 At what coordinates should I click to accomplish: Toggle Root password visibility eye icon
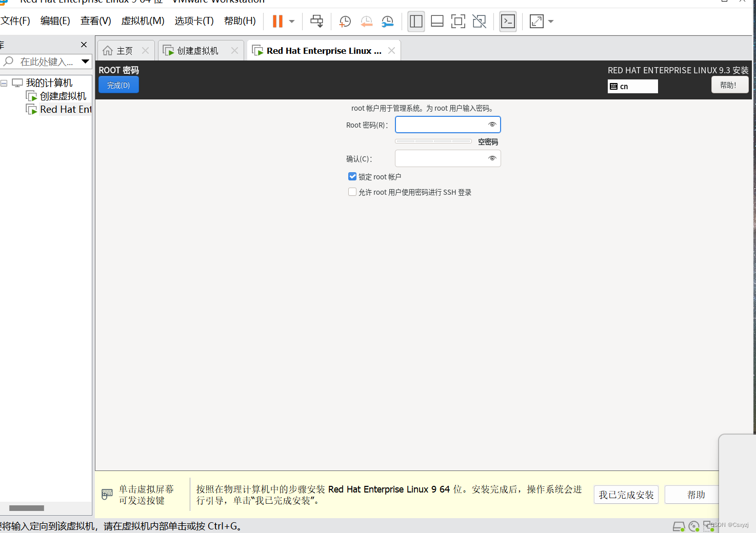[x=492, y=125]
